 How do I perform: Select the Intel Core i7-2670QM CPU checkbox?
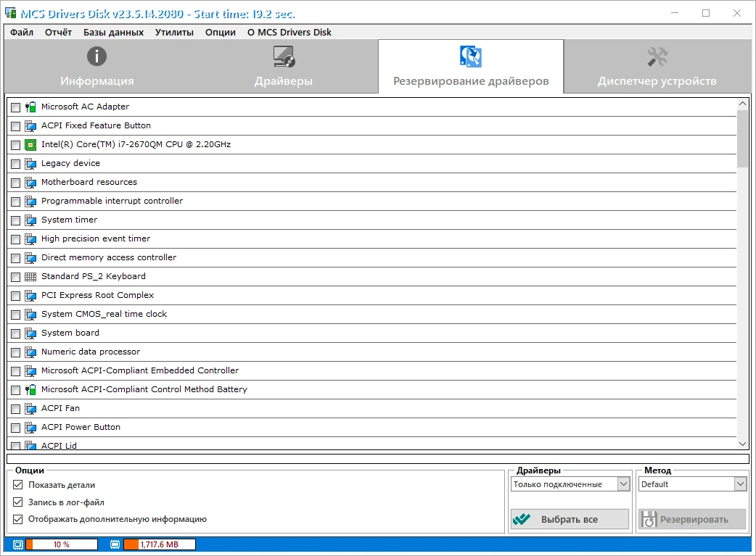pyautogui.click(x=15, y=144)
